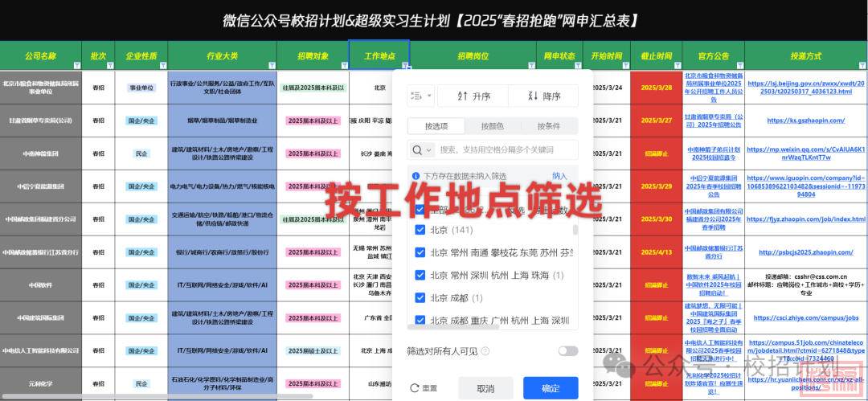Uncheck 北京 成都 (1) checkbox

(420, 298)
